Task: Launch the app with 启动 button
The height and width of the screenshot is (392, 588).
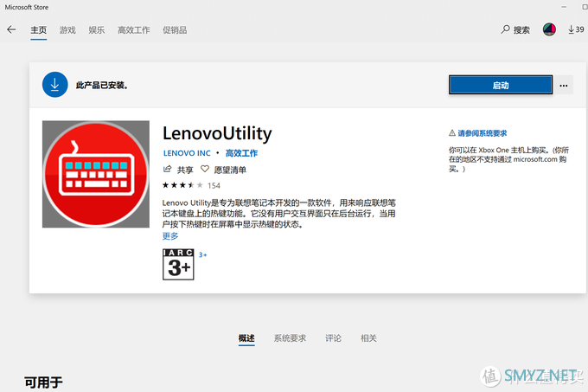Action: tap(501, 85)
